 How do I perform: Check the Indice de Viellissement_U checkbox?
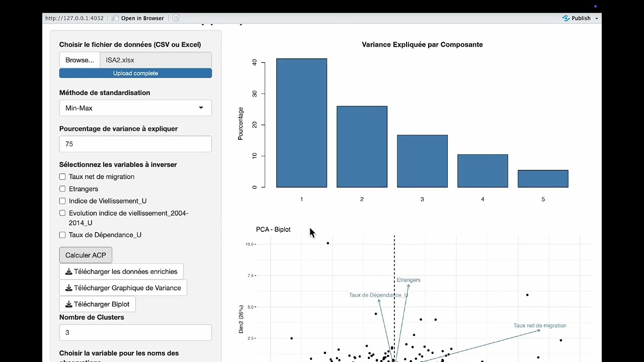click(62, 201)
